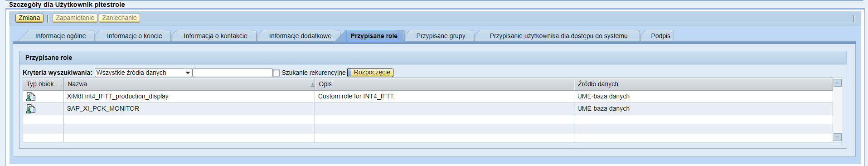Open Informacje o koncie tab
868x166 pixels.
pos(134,36)
